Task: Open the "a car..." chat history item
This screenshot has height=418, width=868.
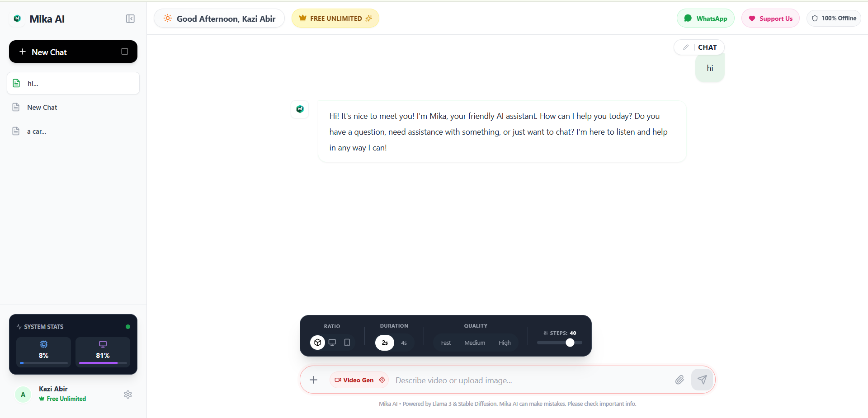Action: (73, 132)
